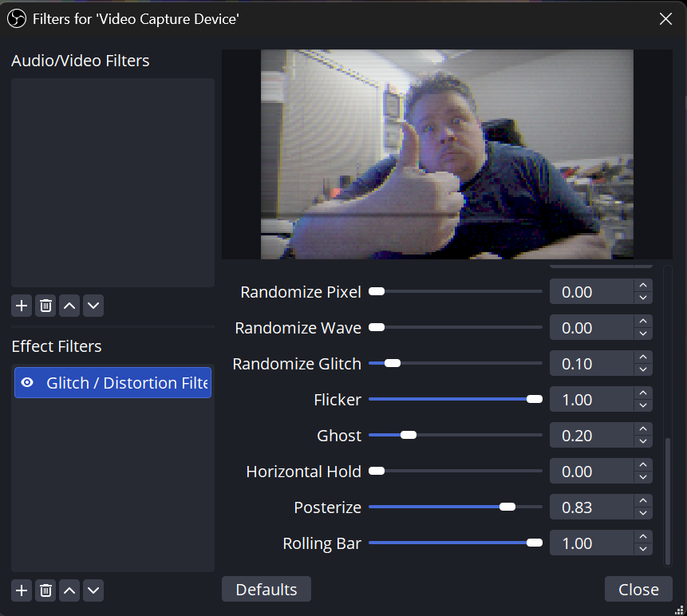This screenshot has height=616, width=687.
Task: Click the Close button
Action: [x=638, y=590]
